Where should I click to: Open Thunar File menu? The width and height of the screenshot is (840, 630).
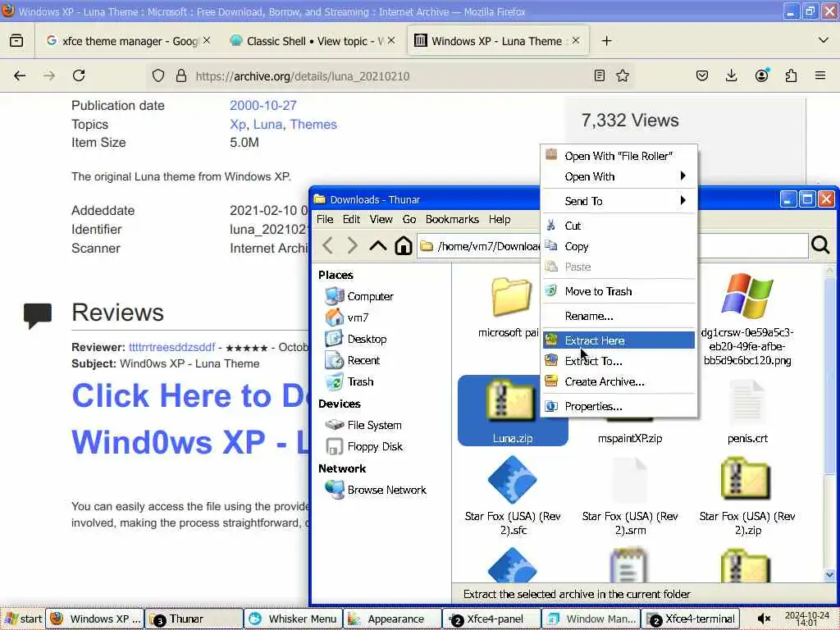(x=325, y=219)
